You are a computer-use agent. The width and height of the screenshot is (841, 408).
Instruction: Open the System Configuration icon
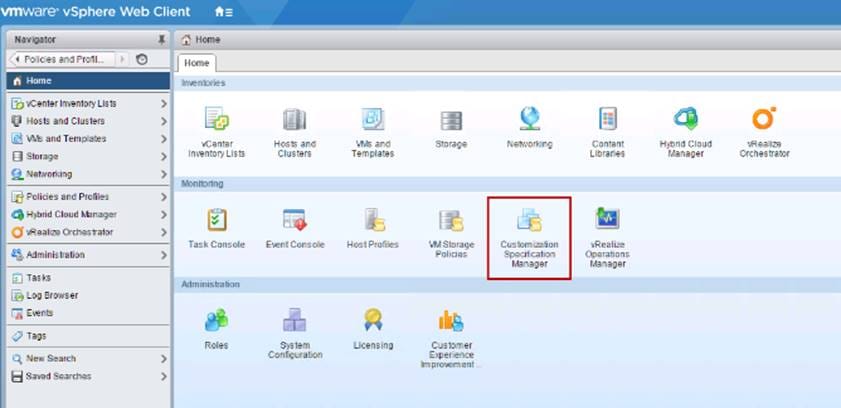294,320
